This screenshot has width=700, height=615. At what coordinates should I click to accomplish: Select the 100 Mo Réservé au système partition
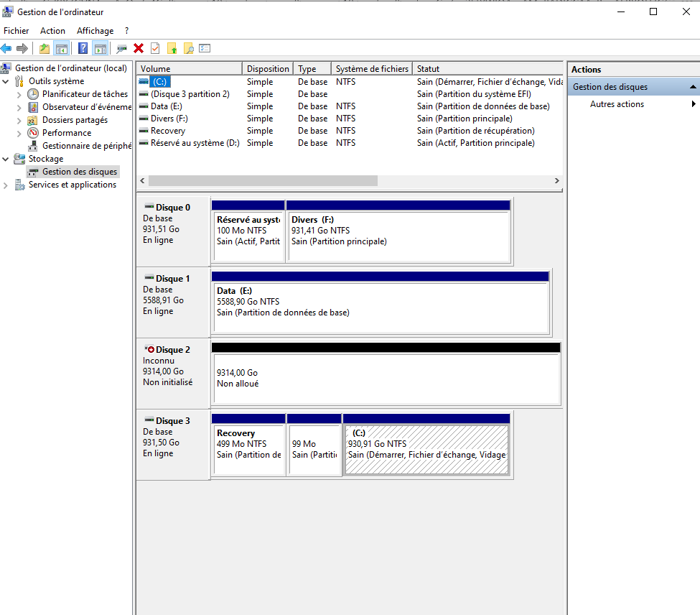click(x=248, y=231)
